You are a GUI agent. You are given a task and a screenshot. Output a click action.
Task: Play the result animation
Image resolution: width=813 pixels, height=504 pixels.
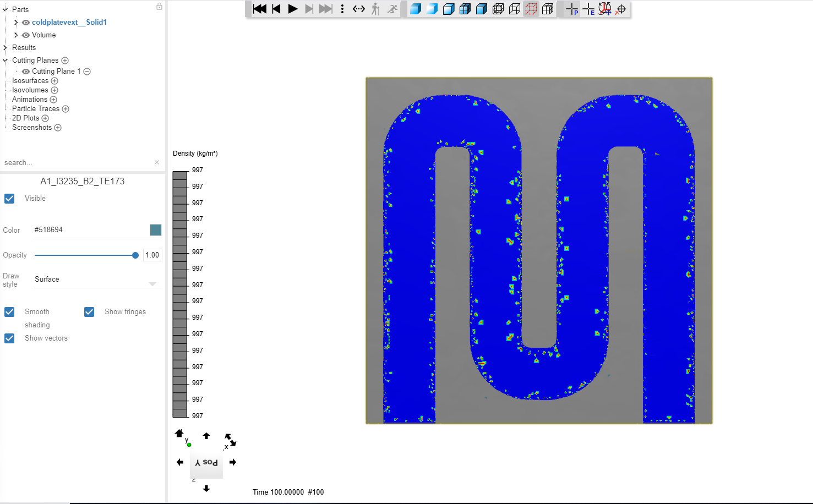[x=293, y=9]
